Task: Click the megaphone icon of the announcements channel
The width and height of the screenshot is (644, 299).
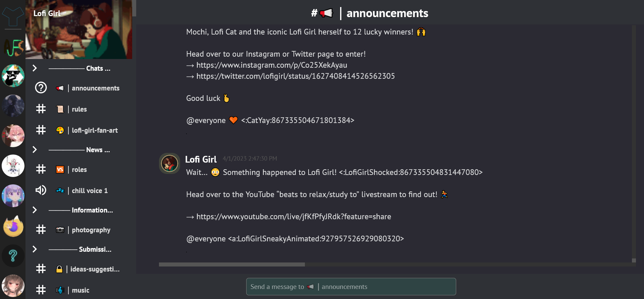Action: tap(60, 88)
